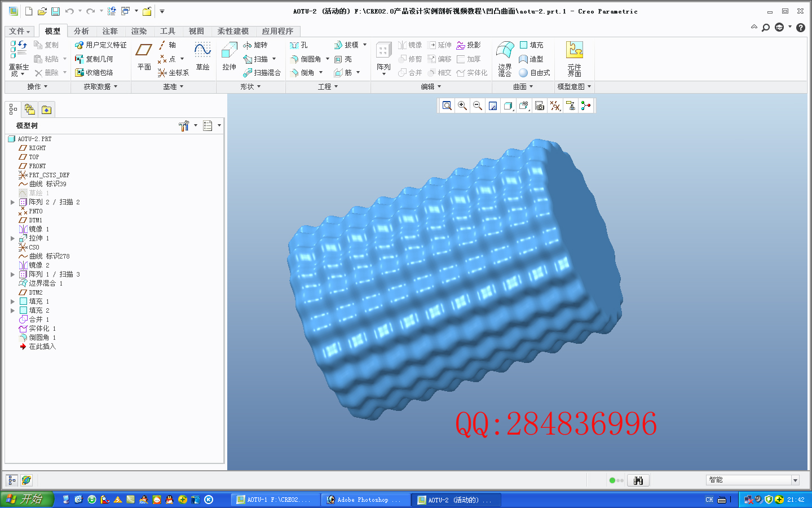Image resolution: width=812 pixels, height=508 pixels.
Task: Select the 填充 (Fill) surface tool
Action: pos(531,45)
